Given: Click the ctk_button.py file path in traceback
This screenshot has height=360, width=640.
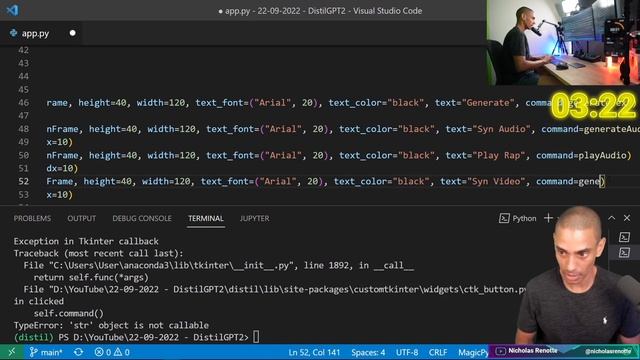Looking at the screenshot, I should tap(287, 289).
